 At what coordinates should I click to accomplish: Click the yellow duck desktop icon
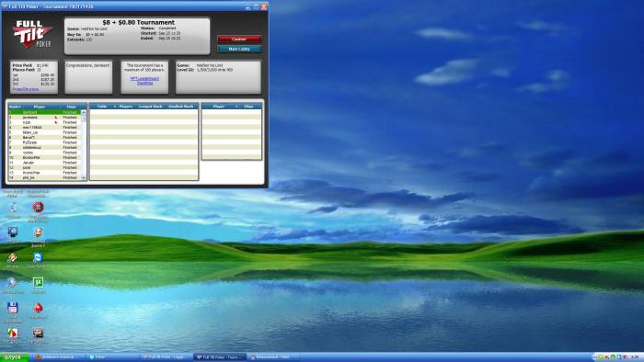[x=38, y=232]
